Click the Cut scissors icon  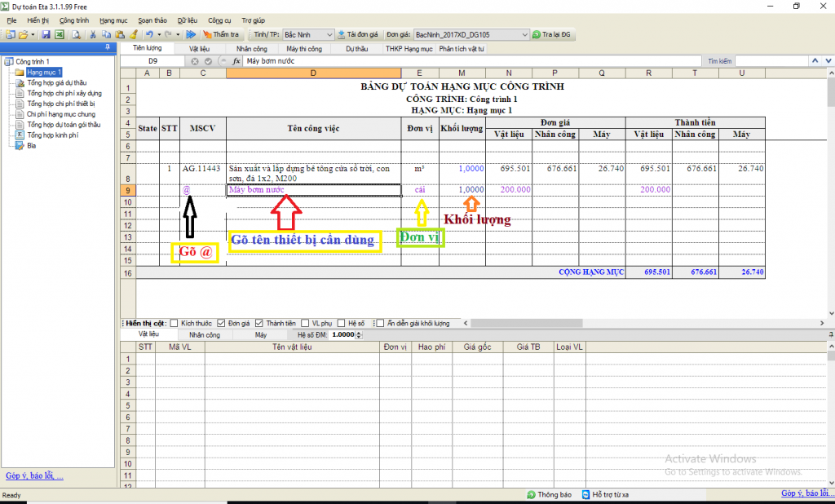(x=94, y=35)
